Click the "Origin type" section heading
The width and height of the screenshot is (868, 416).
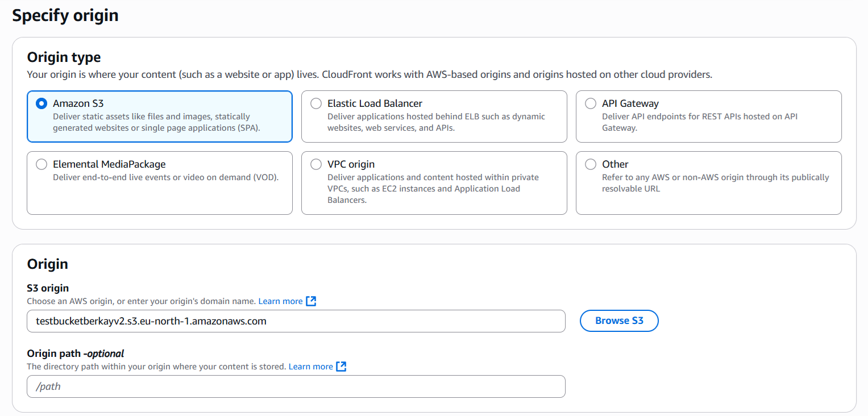tap(64, 57)
